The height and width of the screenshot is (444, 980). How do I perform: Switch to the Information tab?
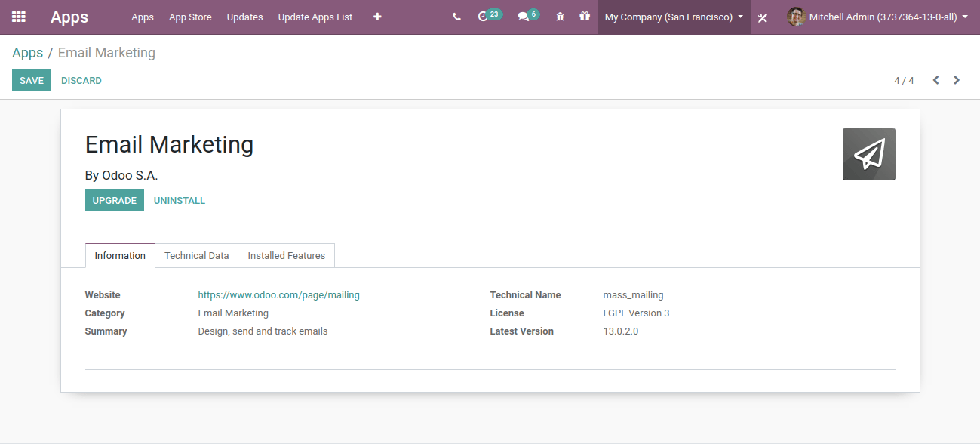point(120,255)
